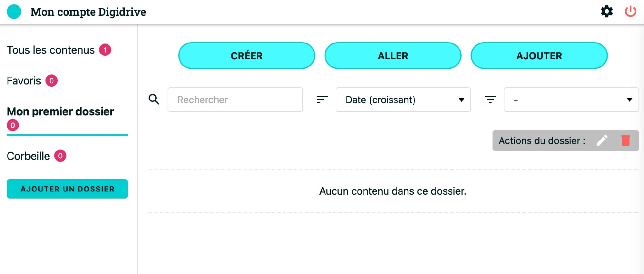Click the pink badge next to Tous les contenus
This screenshot has height=274, width=644.
click(x=105, y=49)
